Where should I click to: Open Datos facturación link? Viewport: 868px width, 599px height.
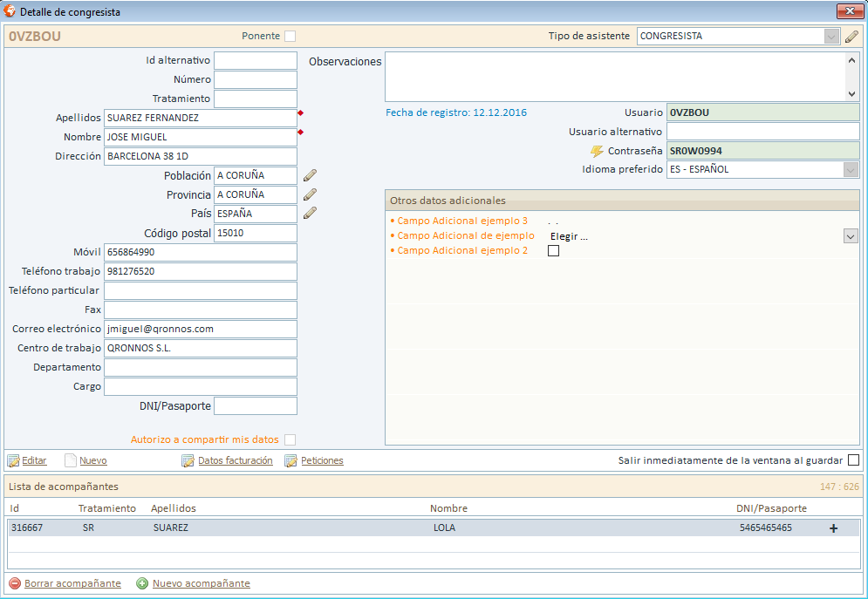click(x=236, y=460)
